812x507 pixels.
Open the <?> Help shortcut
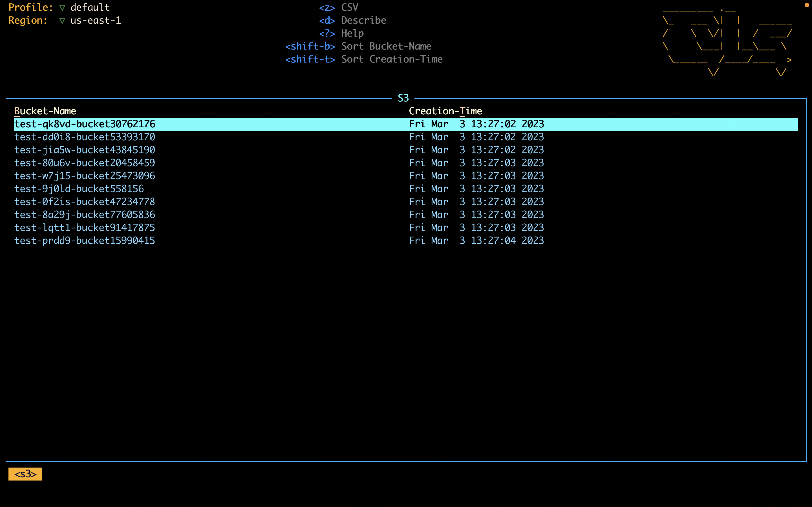click(x=341, y=33)
